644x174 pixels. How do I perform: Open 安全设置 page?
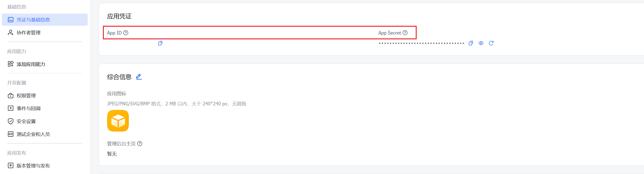click(x=26, y=121)
